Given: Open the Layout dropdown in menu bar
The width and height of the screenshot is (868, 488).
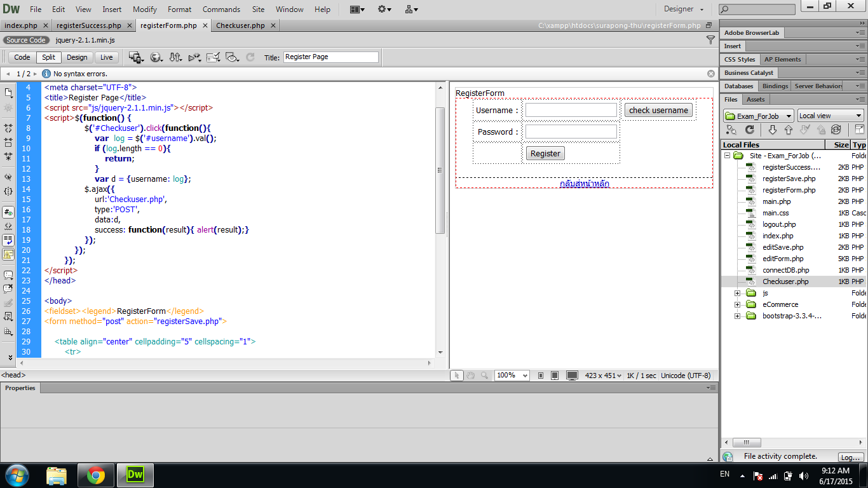Looking at the screenshot, I should pyautogui.click(x=358, y=9).
